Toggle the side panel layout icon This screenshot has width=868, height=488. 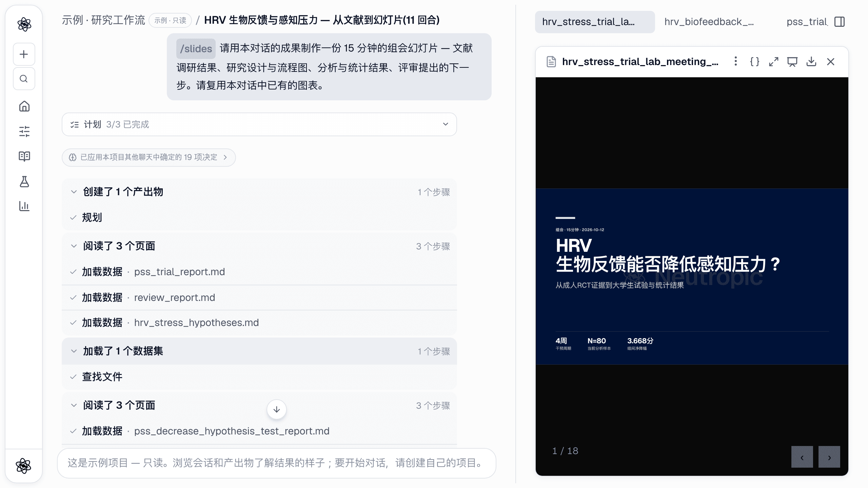840,22
